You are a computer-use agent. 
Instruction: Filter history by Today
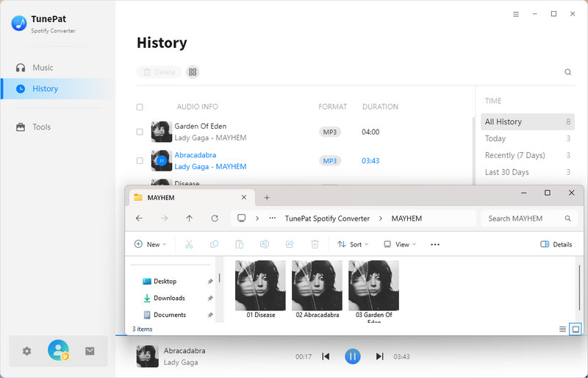[x=527, y=138]
